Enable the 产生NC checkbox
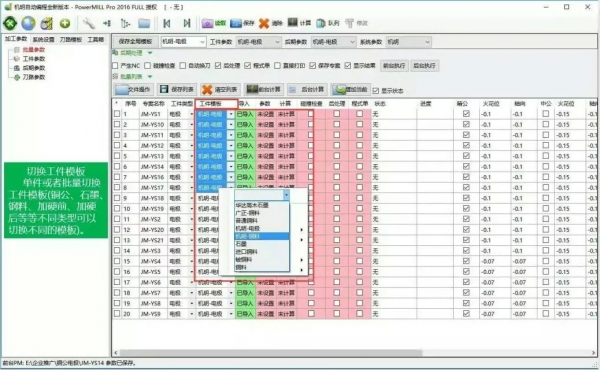 [x=115, y=66]
